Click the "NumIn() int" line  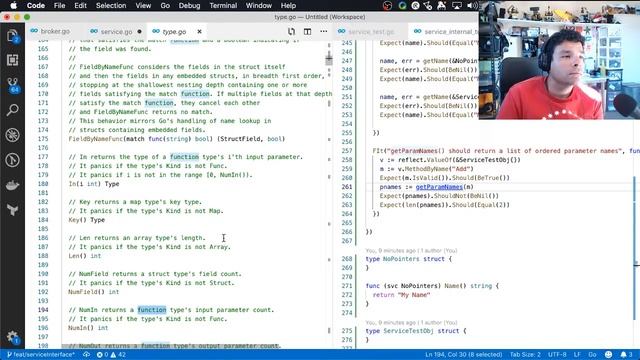[x=88, y=328]
